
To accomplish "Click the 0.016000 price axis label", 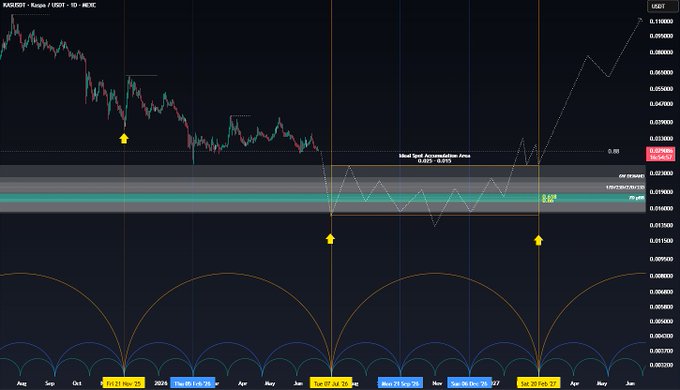I will coord(661,208).
